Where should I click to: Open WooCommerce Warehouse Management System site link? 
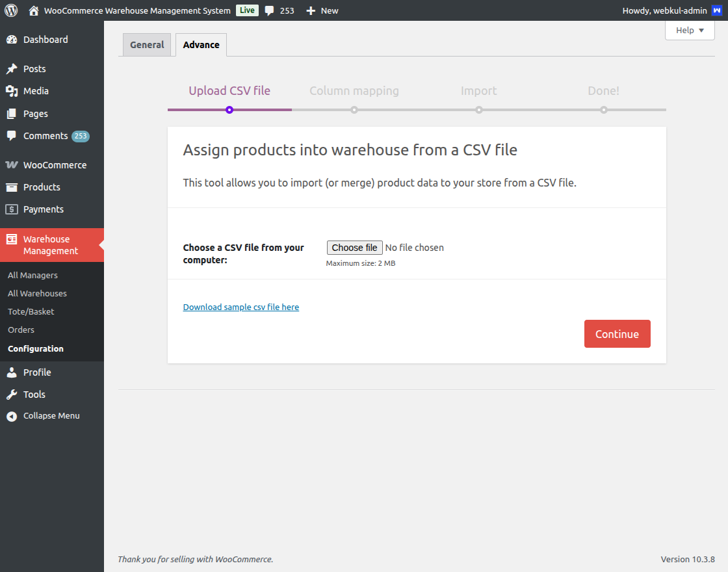coord(137,10)
